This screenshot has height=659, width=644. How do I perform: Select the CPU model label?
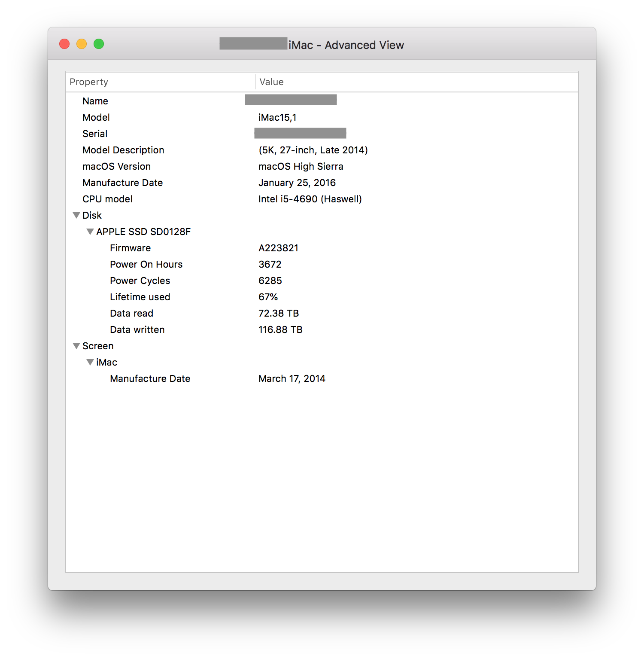pos(107,199)
